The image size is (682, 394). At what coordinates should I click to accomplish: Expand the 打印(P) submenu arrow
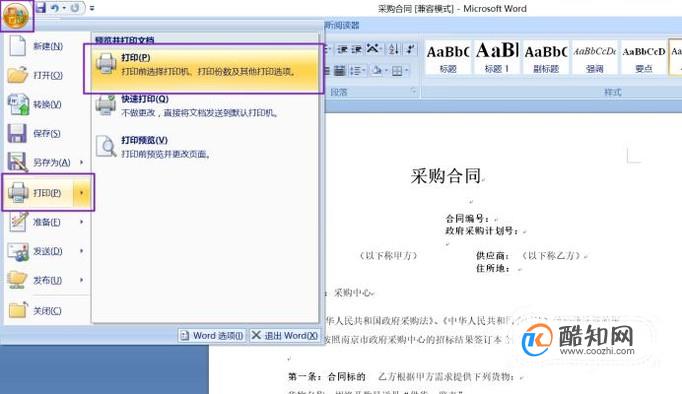[x=81, y=192]
